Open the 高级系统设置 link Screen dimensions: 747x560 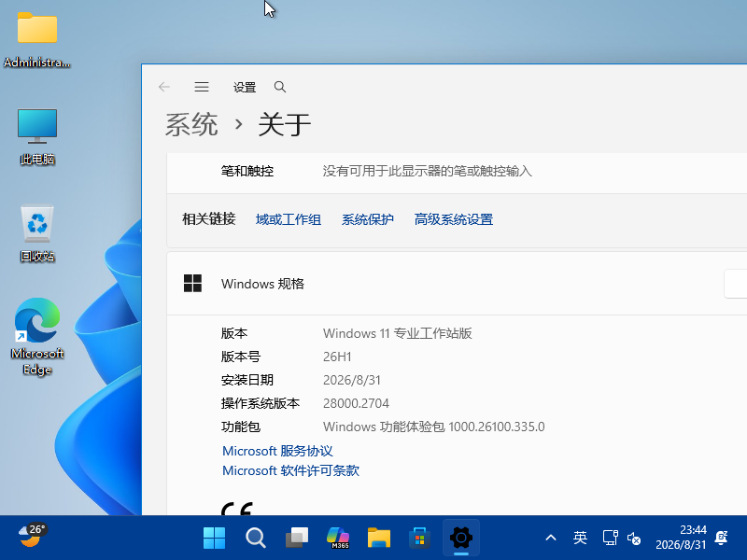[x=454, y=219]
